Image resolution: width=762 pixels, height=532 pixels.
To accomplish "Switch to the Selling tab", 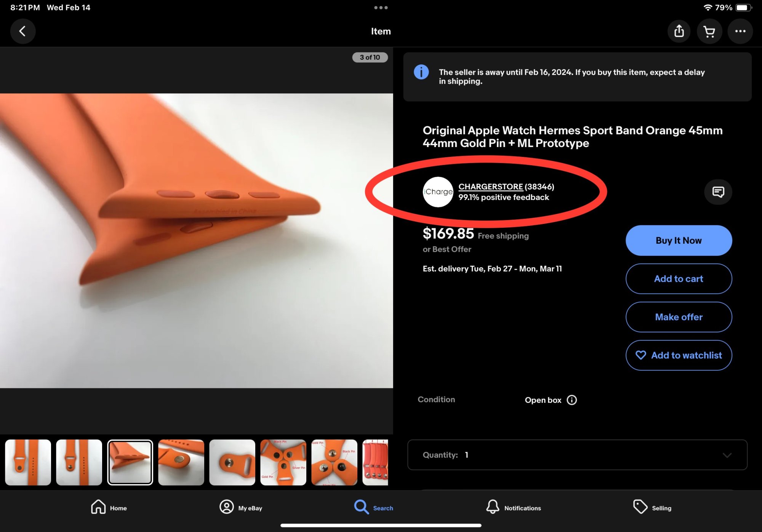I will [x=652, y=508].
